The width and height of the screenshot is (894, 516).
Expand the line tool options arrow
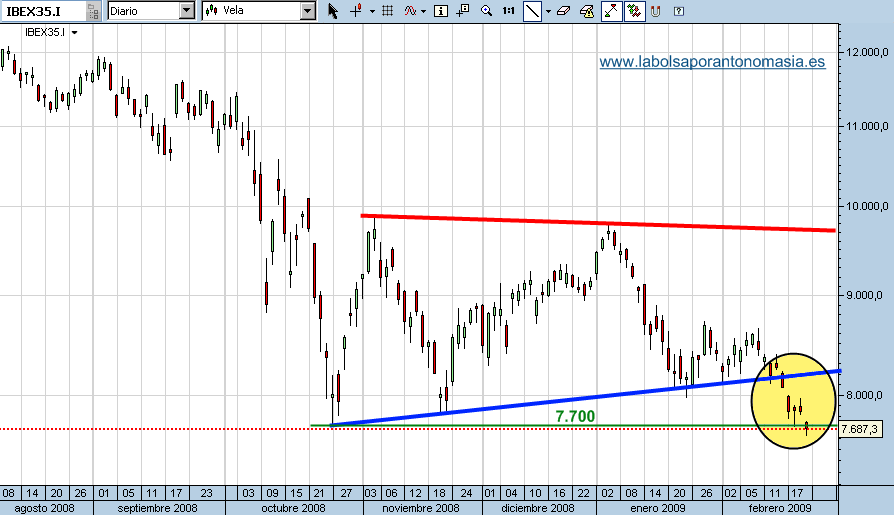pyautogui.click(x=548, y=11)
